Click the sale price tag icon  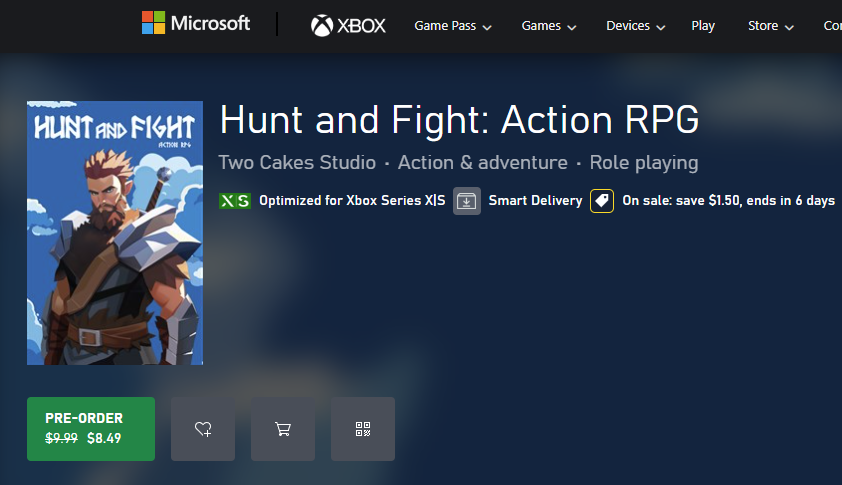602,201
